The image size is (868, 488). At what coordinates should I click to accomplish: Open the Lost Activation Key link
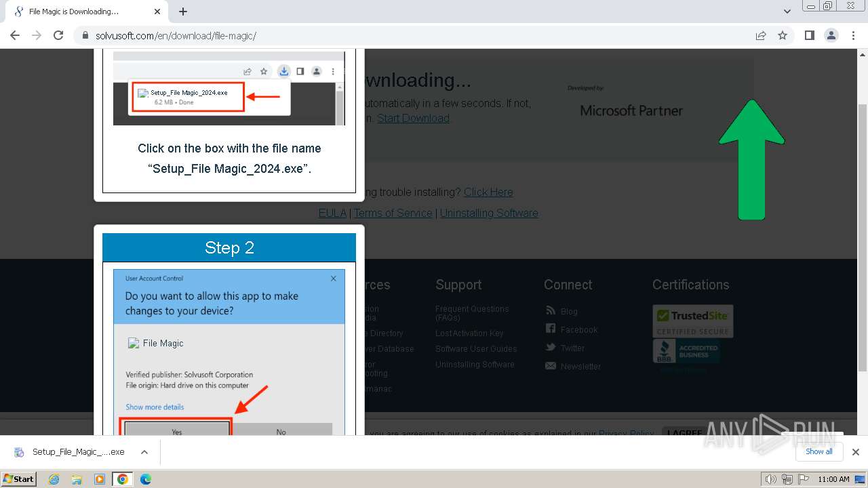469,333
